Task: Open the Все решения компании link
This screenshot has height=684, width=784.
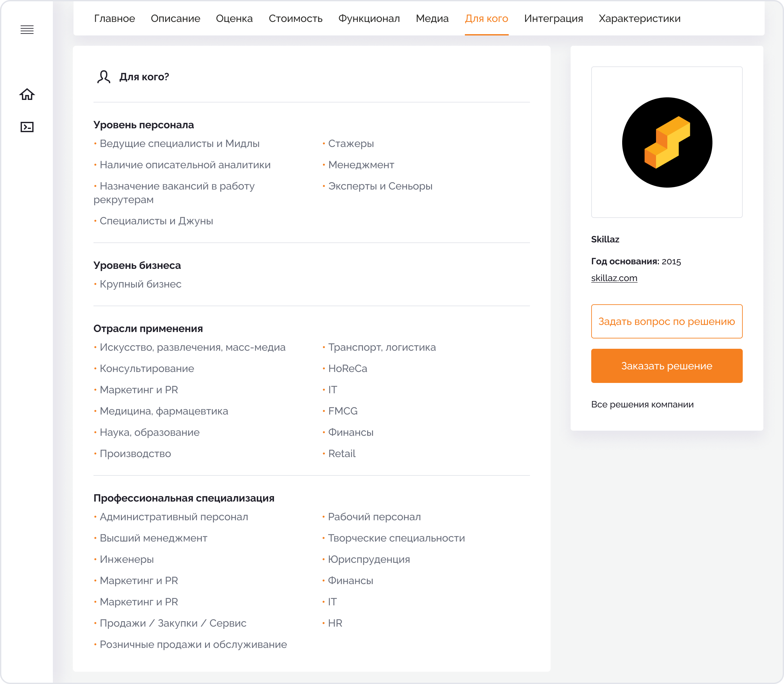Action: click(x=642, y=404)
